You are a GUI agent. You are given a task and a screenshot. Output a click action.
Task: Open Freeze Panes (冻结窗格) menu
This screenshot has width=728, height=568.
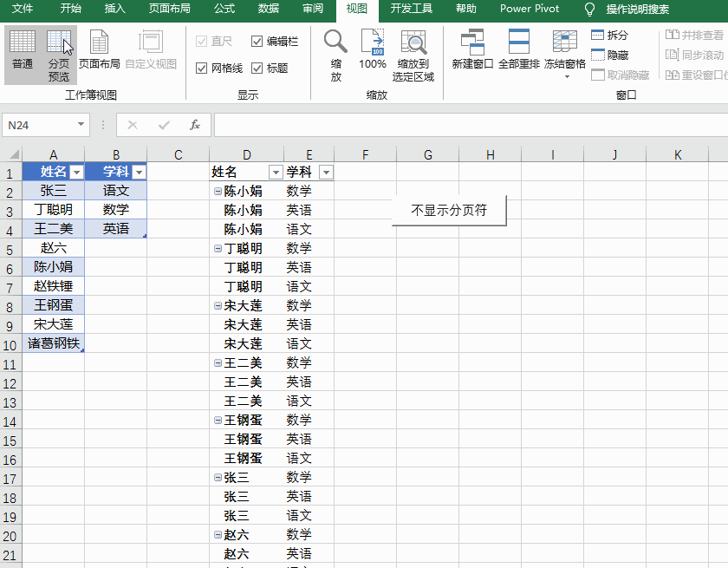point(564,54)
